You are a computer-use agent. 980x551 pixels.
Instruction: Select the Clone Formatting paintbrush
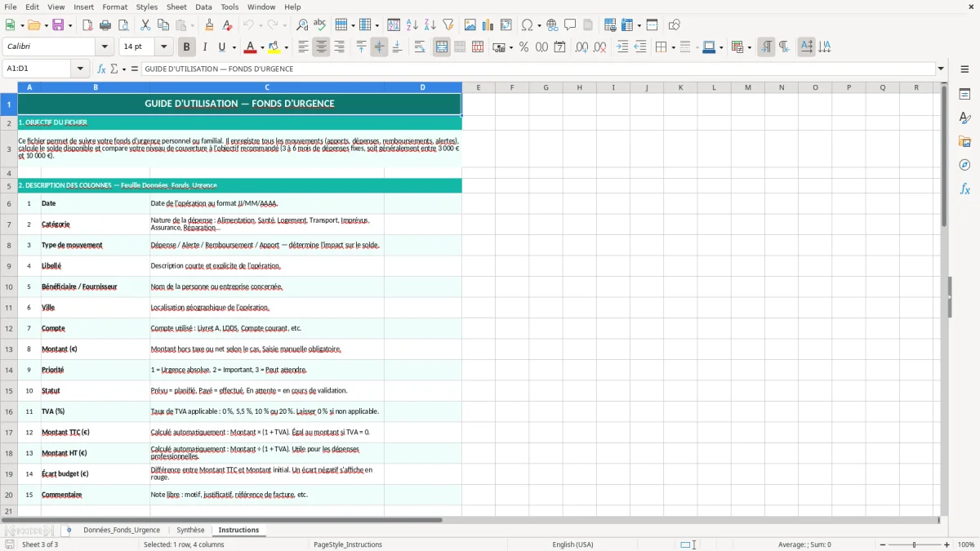(210, 25)
